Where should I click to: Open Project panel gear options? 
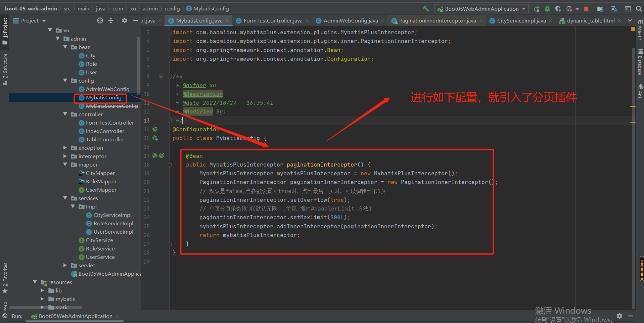click(125, 21)
